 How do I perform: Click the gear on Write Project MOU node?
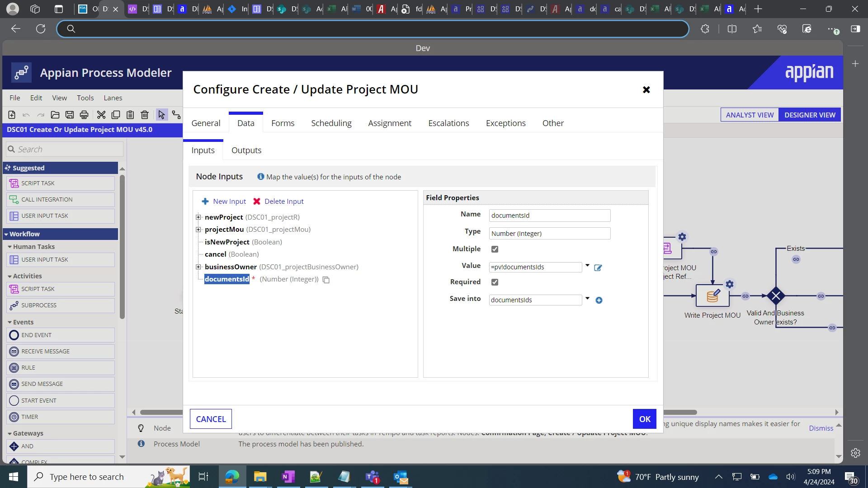pyautogui.click(x=730, y=284)
